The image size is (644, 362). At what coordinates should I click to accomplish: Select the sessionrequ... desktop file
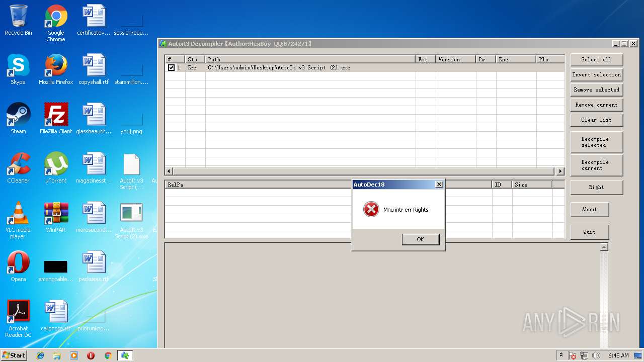131,25
